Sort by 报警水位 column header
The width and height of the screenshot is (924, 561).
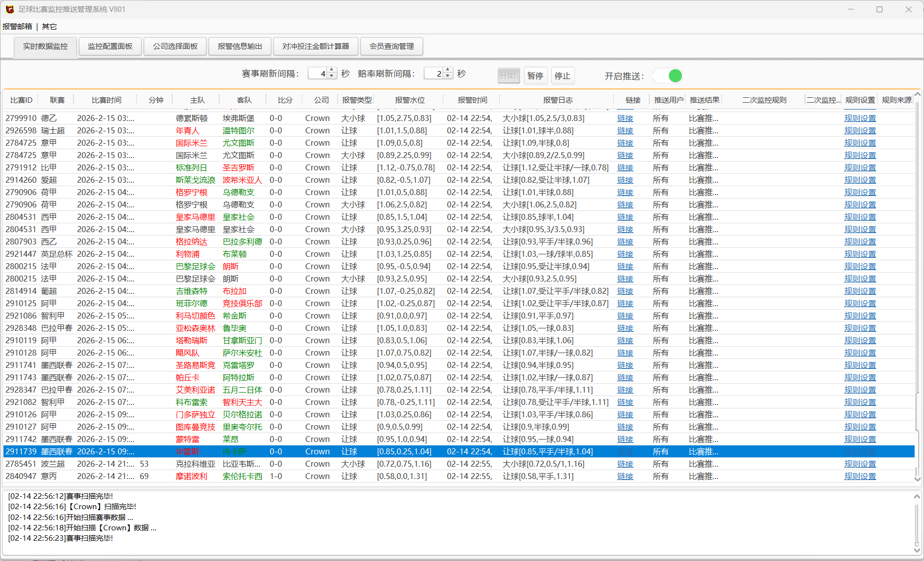pos(410,100)
